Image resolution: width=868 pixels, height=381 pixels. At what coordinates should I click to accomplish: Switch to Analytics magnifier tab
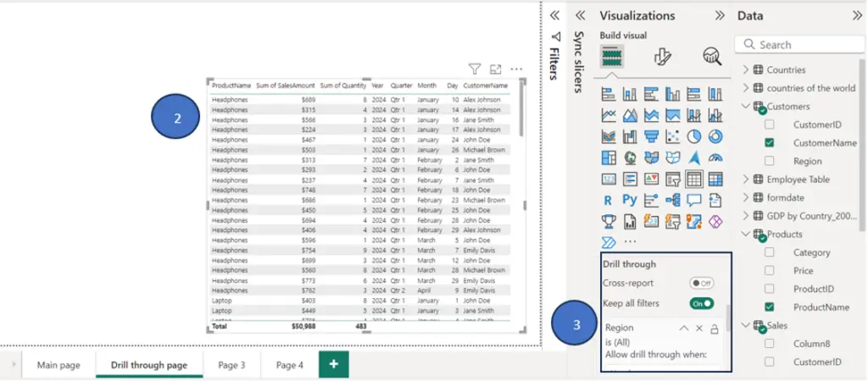coord(712,56)
